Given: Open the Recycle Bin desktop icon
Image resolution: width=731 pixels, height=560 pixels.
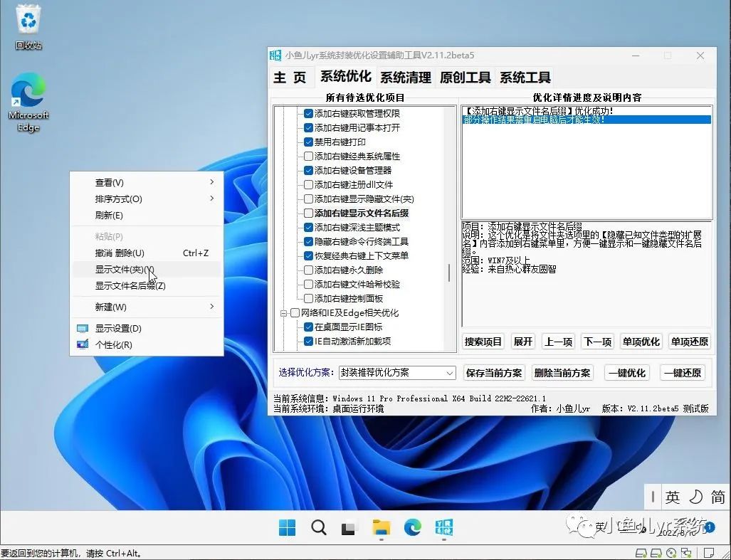Looking at the screenshot, I should tap(28, 28).
